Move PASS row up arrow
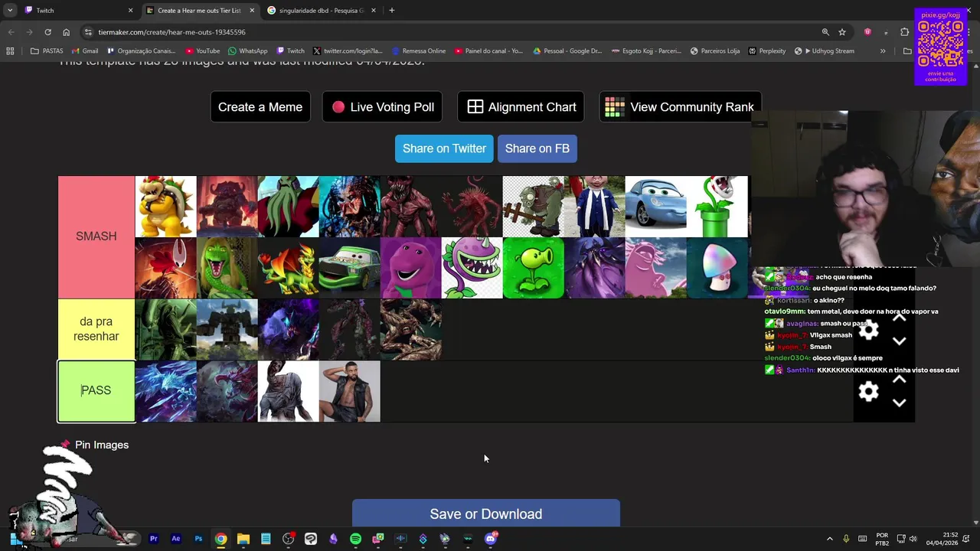Image resolution: width=980 pixels, height=551 pixels. point(900,380)
